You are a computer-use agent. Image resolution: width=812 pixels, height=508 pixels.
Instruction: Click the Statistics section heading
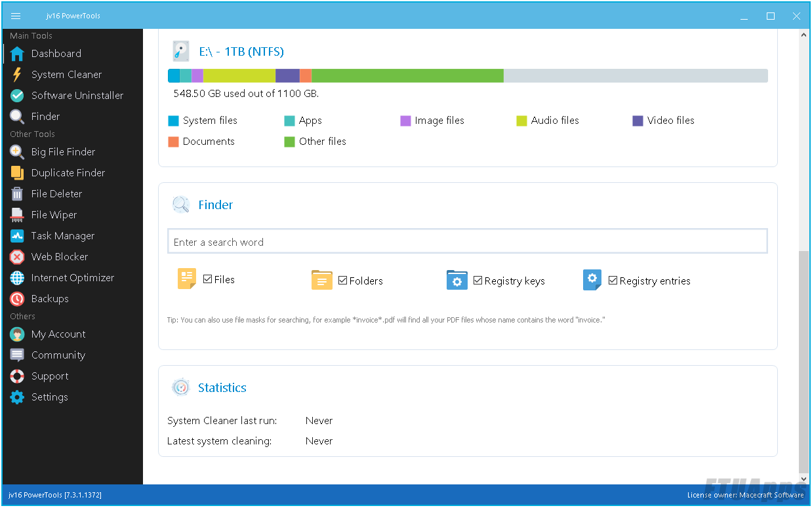(222, 388)
